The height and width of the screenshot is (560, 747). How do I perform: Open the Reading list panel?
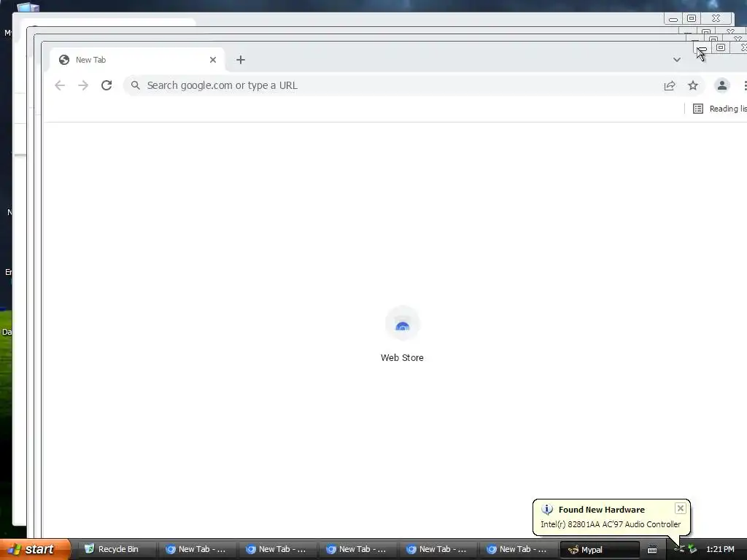719,109
